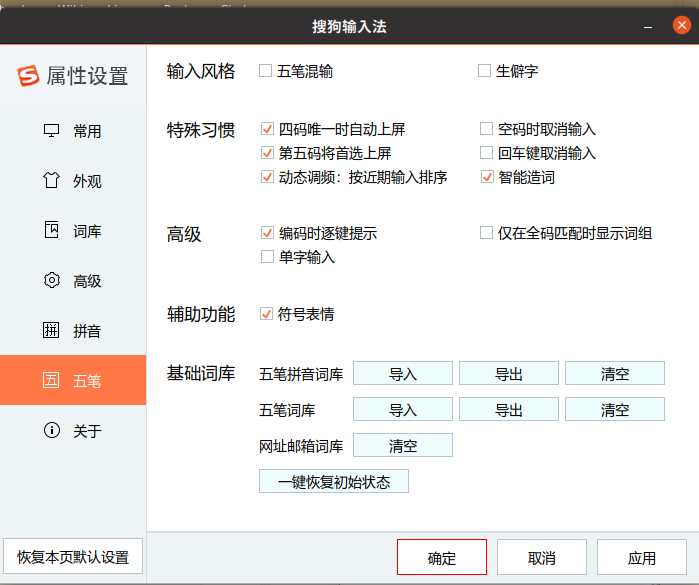Click 导入 for 五笔词库
699x585 pixels.
(403, 409)
